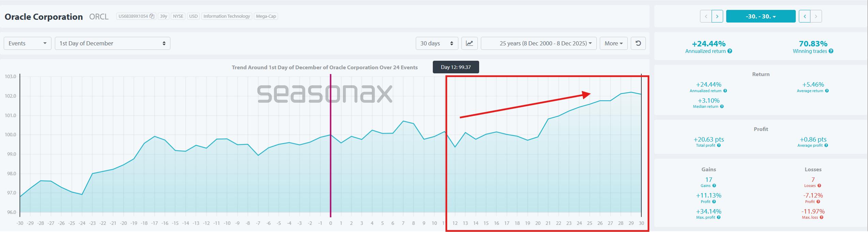Click the chart title Trend Around 1st Day of December
This screenshot has height=232, width=868.
[325, 68]
